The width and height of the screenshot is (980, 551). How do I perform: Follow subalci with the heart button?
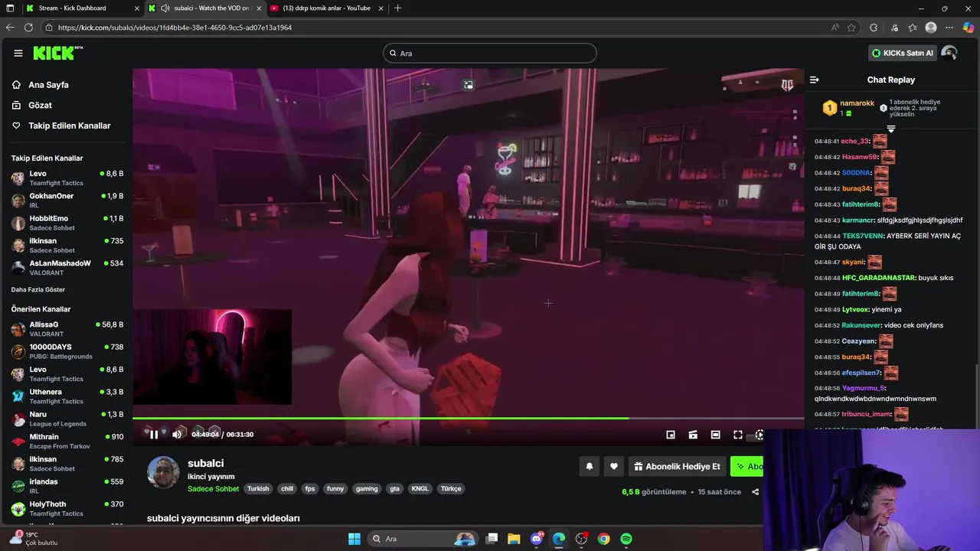click(x=614, y=466)
